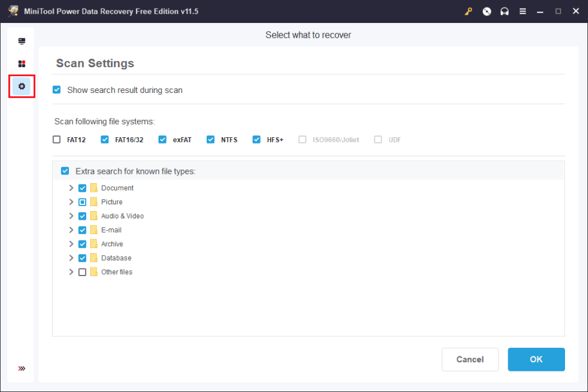Image resolution: width=588 pixels, height=392 pixels.
Task: Click the UDF disabled checkbox
Action: pos(378,139)
